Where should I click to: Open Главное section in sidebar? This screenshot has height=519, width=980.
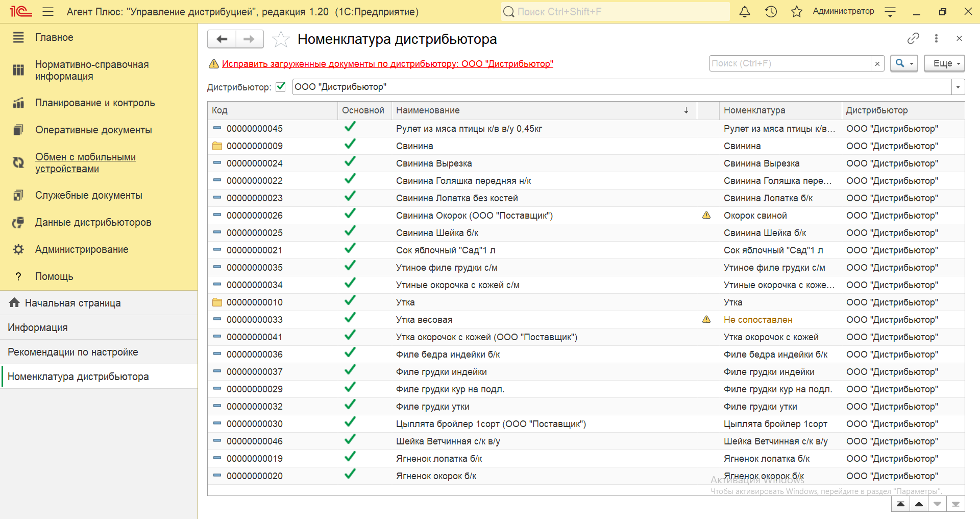54,37
